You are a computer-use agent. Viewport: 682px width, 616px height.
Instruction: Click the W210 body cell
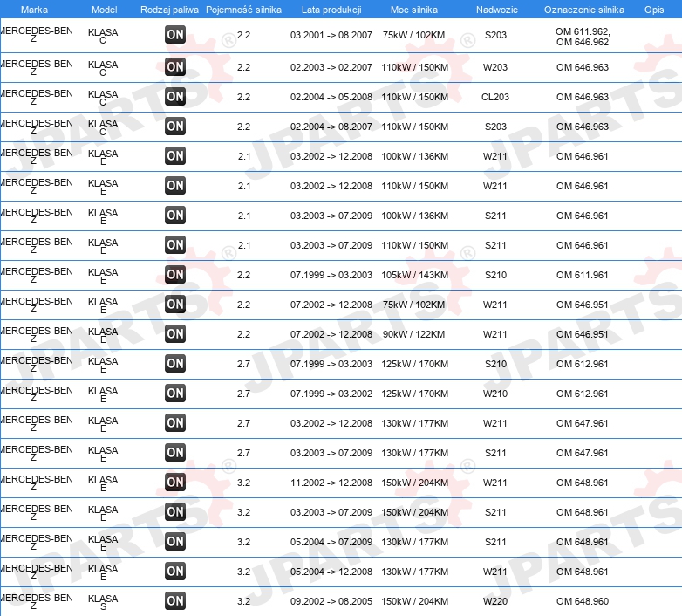tap(495, 394)
